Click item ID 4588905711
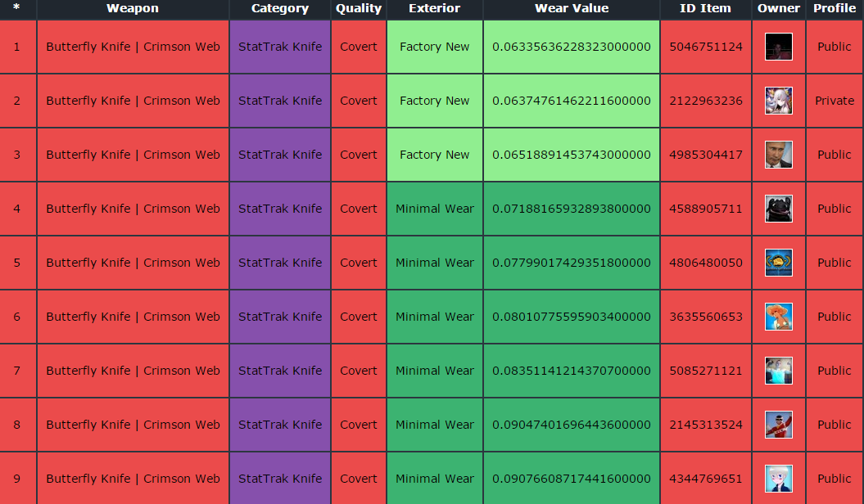The image size is (864, 504). point(706,209)
